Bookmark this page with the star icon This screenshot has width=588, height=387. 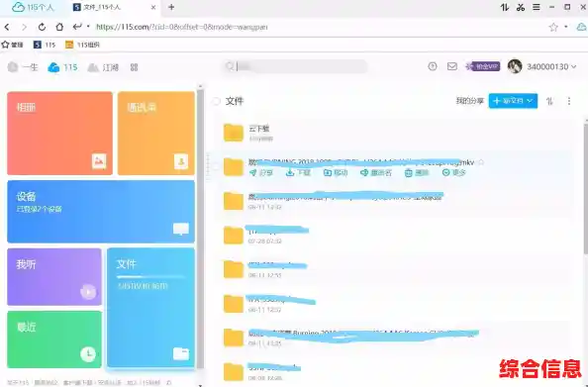pos(553,27)
